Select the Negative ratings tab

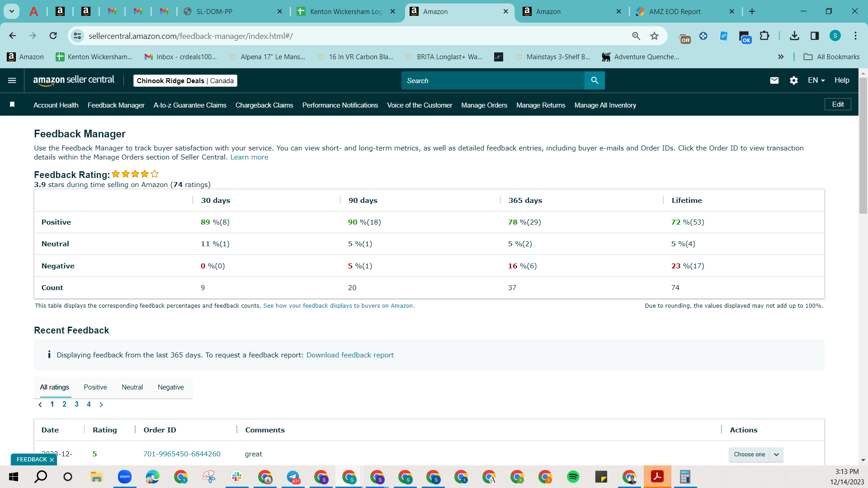tap(171, 387)
